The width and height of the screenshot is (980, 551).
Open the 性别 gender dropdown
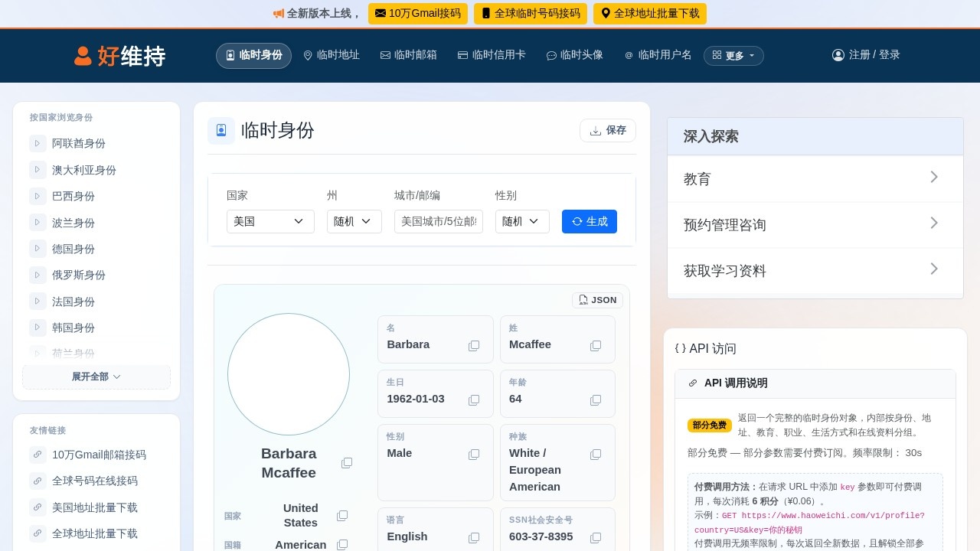click(x=522, y=221)
